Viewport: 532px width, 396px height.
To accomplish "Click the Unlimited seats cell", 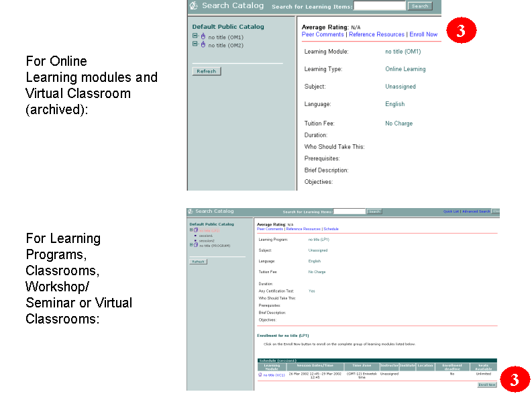I will coord(484,374).
